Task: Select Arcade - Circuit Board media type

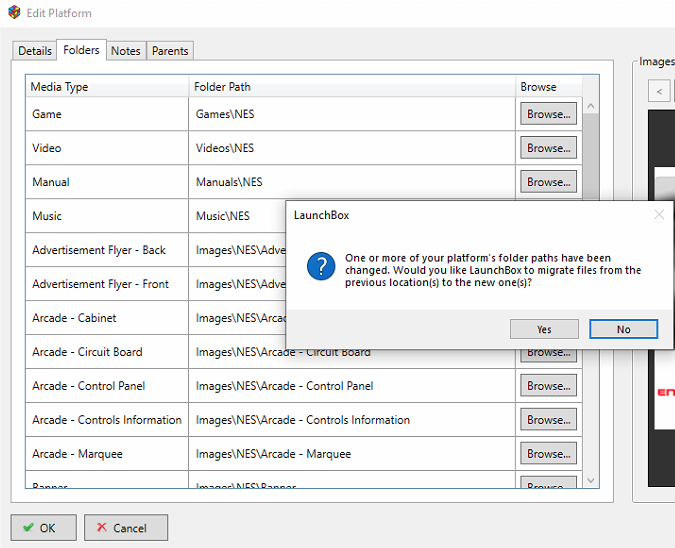Action: [x=107, y=352]
